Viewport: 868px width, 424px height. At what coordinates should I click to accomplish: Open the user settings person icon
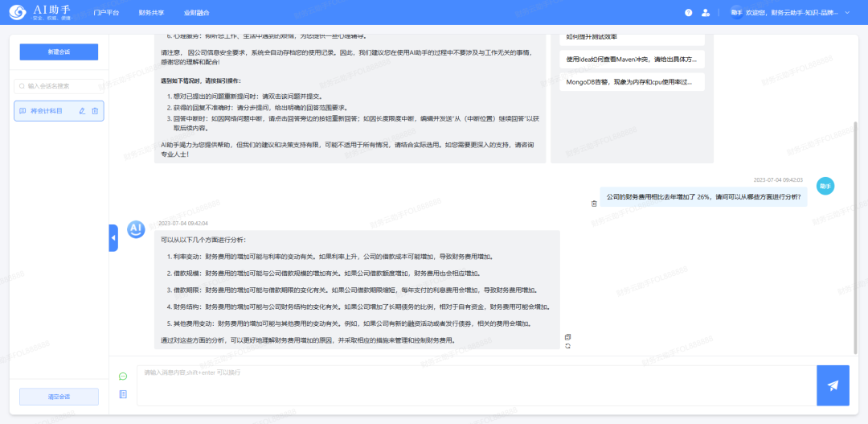pos(706,12)
